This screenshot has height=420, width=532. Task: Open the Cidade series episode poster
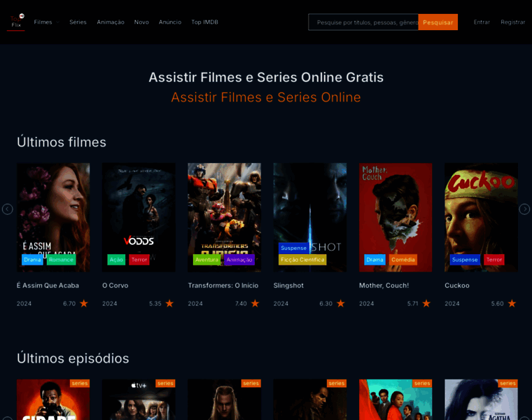[x=53, y=400]
